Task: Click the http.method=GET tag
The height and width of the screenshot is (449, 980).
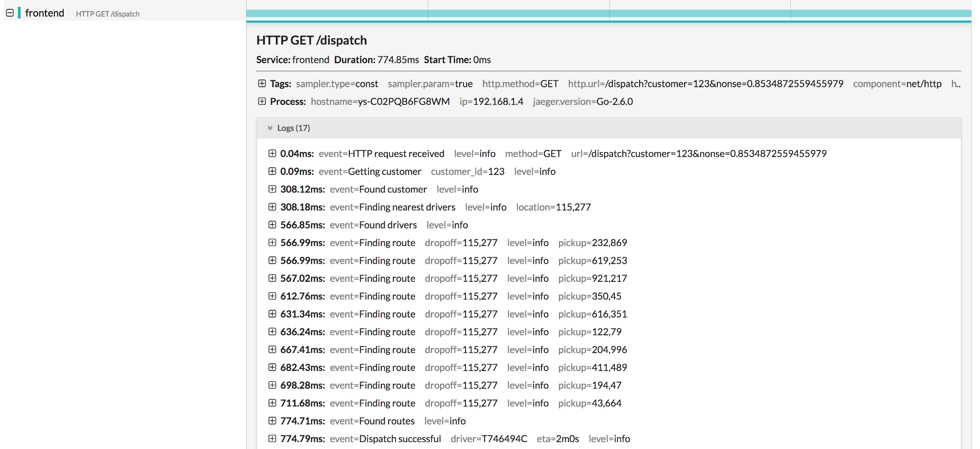Action: click(520, 84)
